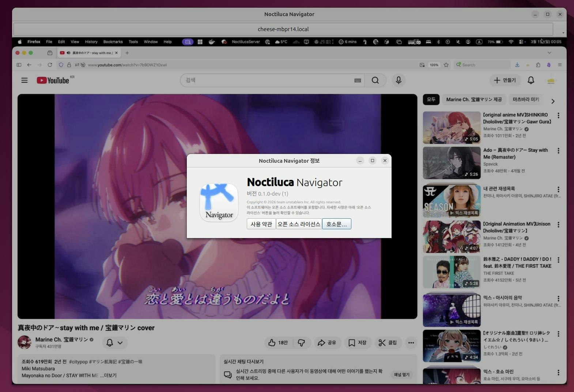Click the 패널 열기 chat panel button
Viewport: 574px width, 392px height.
pyautogui.click(x=401, y=374)
